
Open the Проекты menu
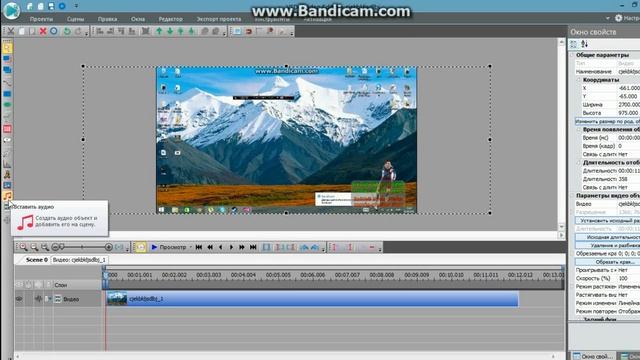[41, 19]
